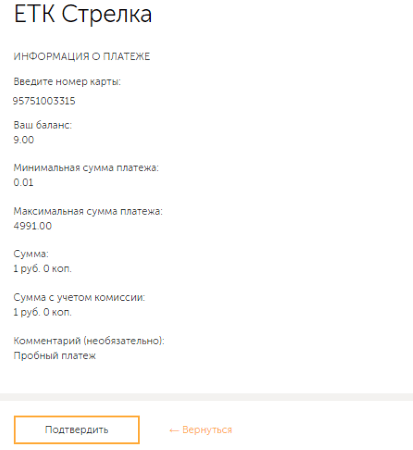The height and width of the screenshot is (450, 413).
Task: Click the Комментарий (необязательно) label
Action: 89,341
